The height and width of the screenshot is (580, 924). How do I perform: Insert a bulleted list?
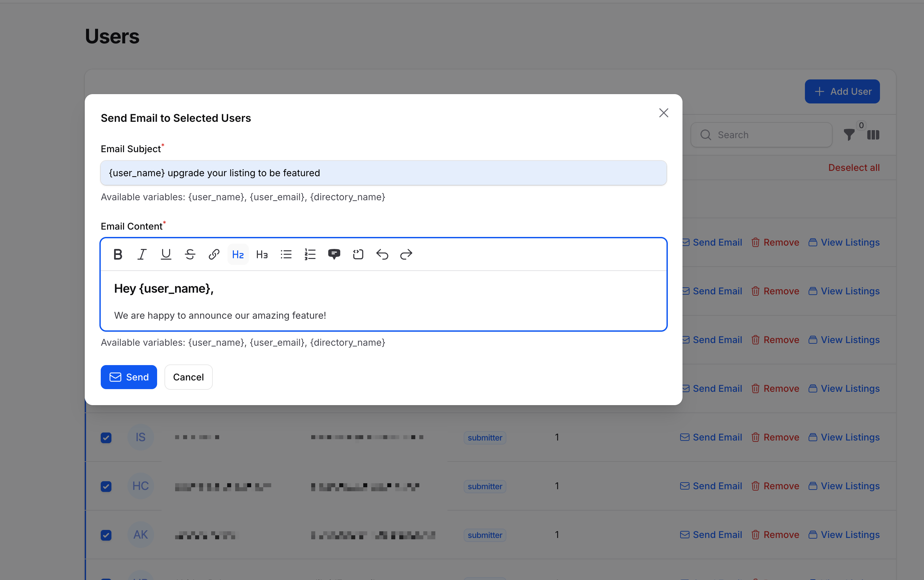click(x=286, y=254)
